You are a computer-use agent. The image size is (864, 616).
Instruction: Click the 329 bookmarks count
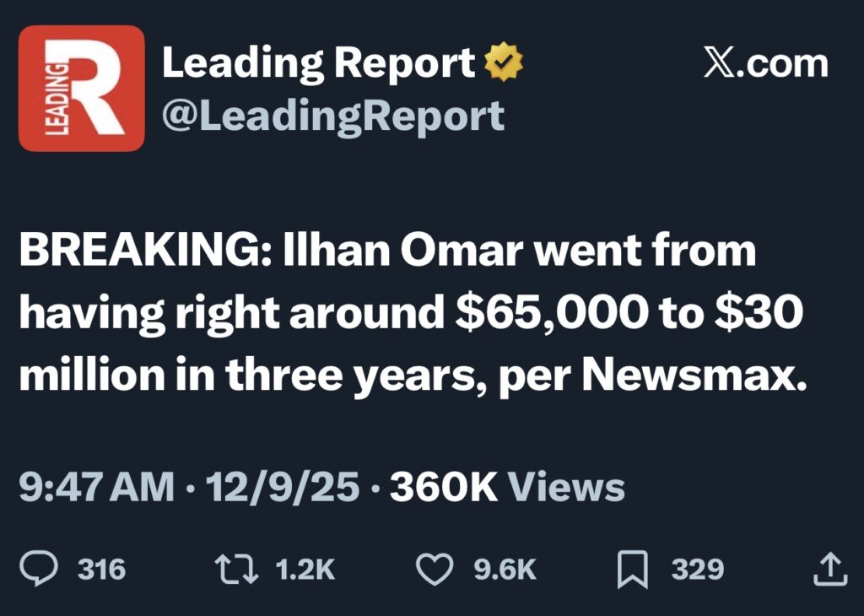[697, 570]
